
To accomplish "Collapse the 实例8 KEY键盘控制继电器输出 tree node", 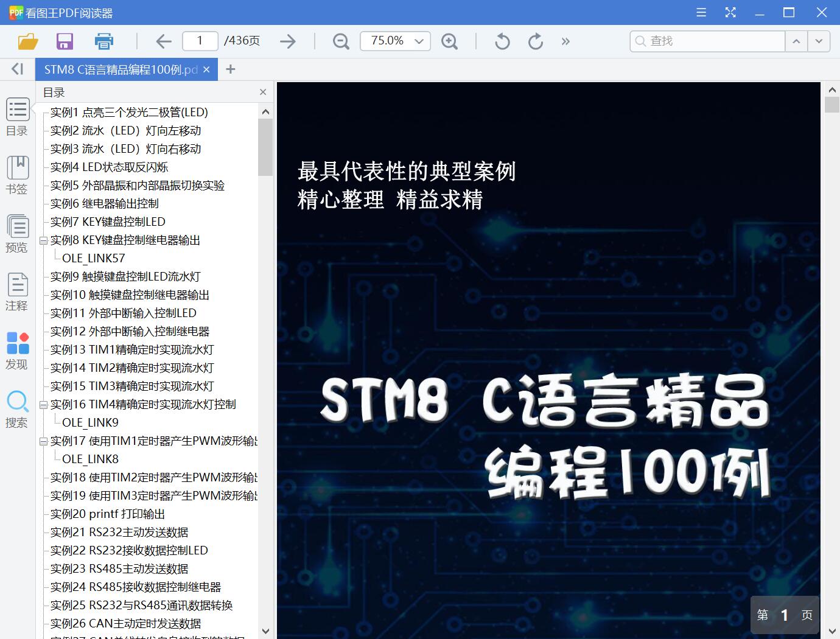I will tap(43, 240).
